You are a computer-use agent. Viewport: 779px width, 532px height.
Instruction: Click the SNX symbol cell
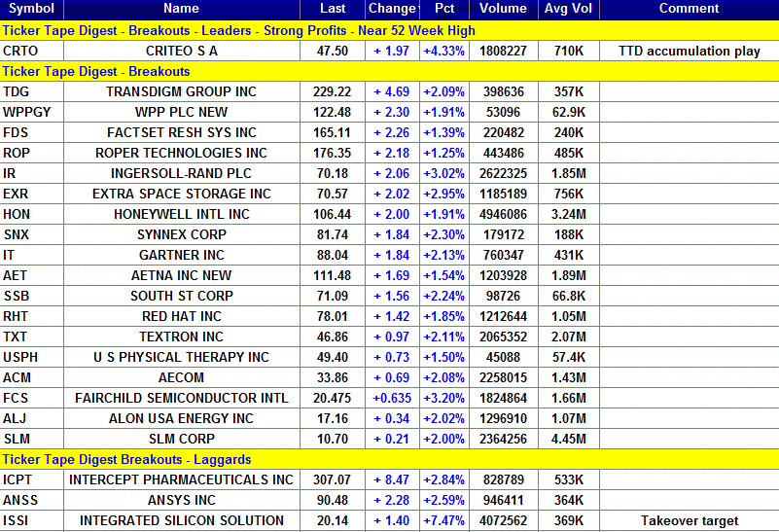click(31, 234)
